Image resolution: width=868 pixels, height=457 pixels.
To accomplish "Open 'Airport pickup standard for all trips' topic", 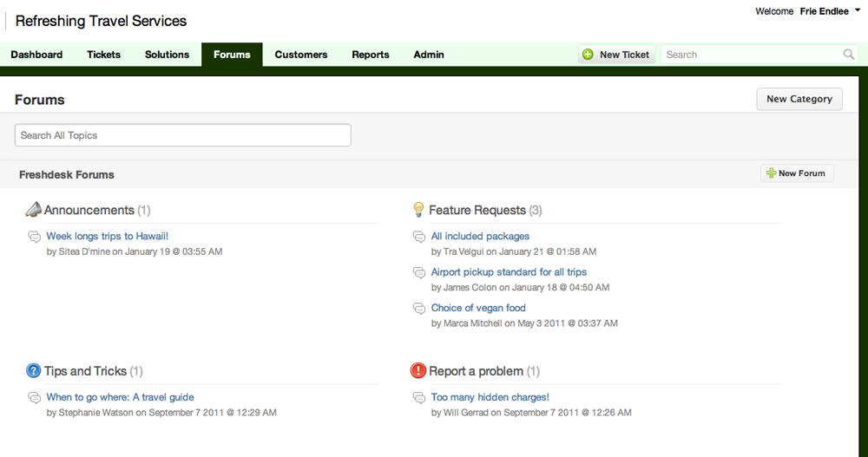I will (x=509, y=272).
